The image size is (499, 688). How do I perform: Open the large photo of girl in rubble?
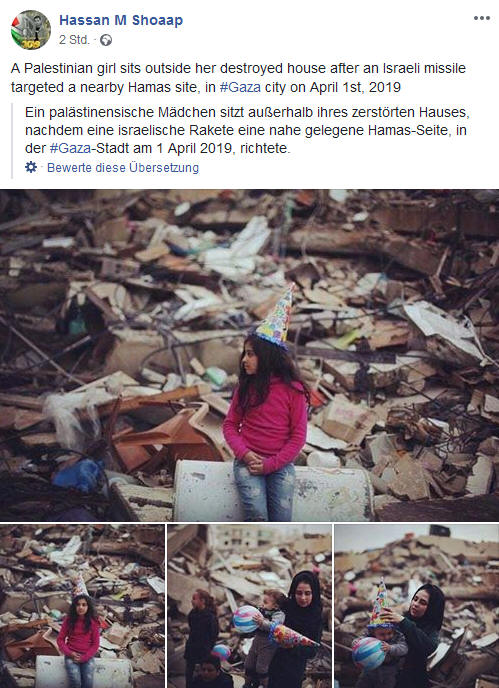249,355
